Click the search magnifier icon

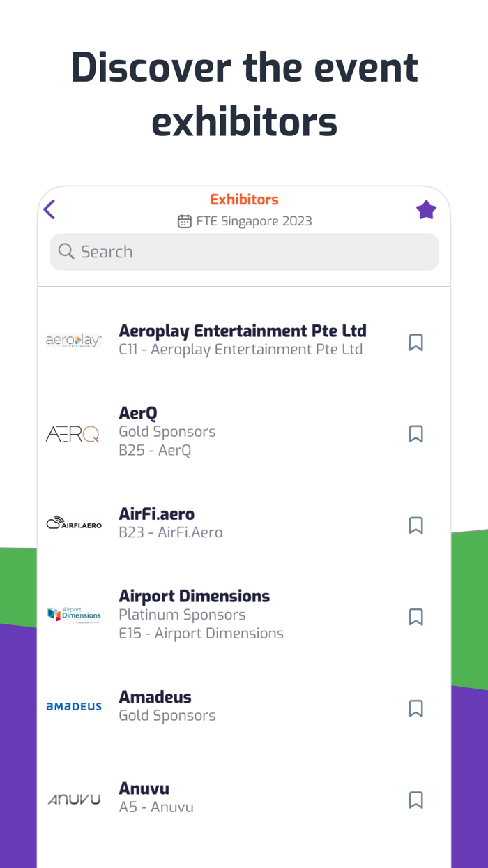click(x=66, y=251)
